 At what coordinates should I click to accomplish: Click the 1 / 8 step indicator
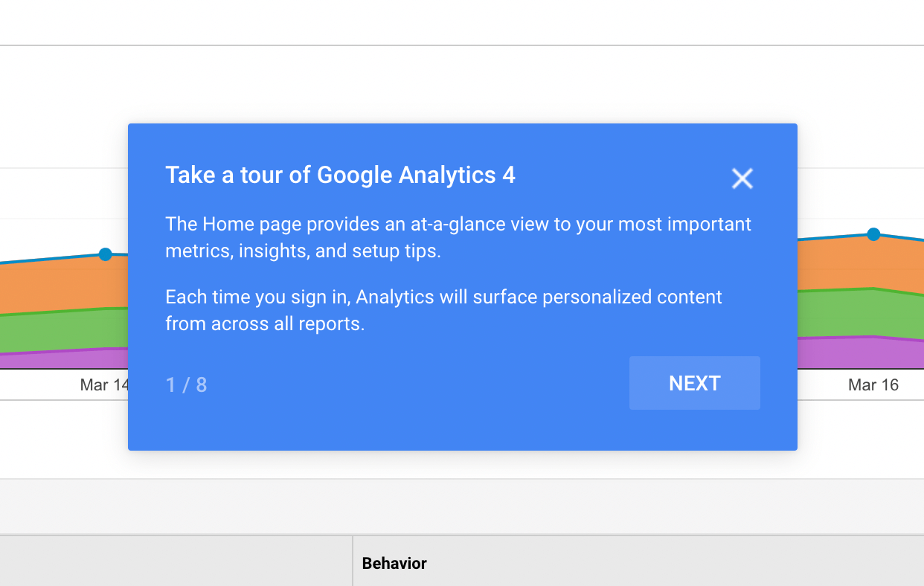click(x=186, y=384)
